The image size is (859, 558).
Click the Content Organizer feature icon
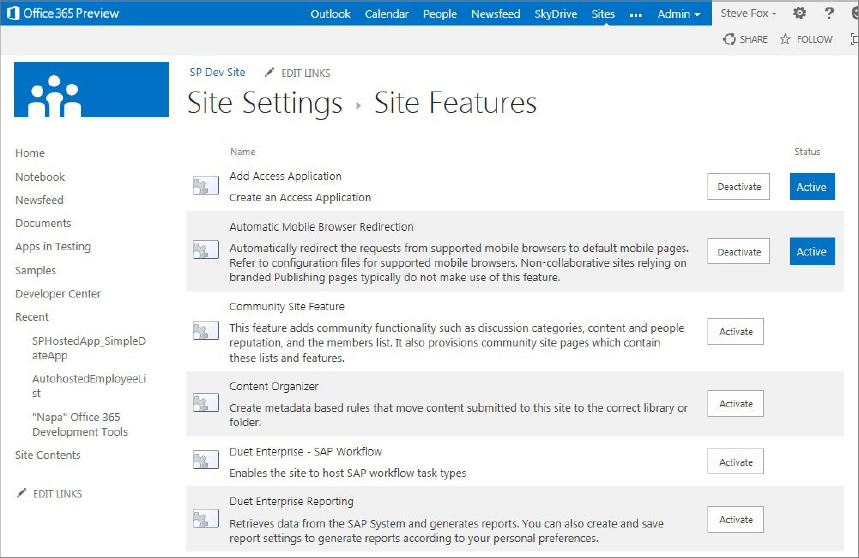[x=205, y=403]
